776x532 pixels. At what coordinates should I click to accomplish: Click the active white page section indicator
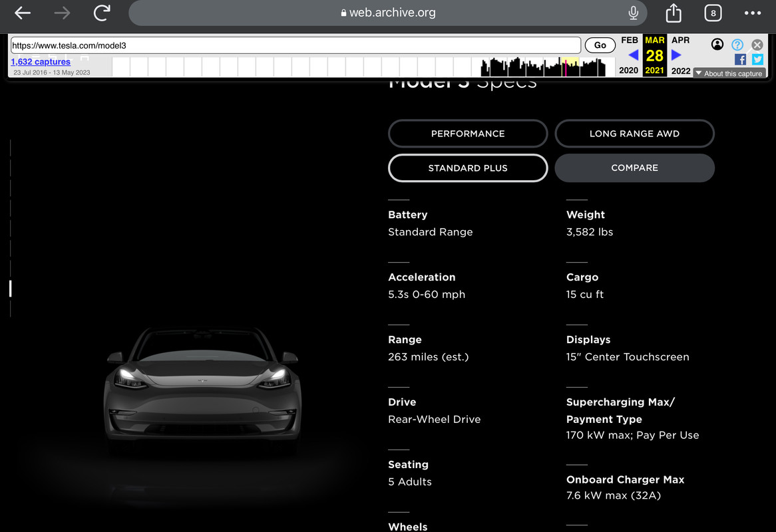[11, 289]
